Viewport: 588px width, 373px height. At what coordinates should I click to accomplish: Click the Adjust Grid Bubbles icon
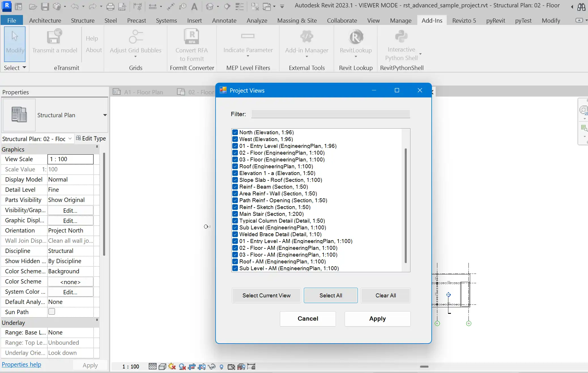pos(136,36)
